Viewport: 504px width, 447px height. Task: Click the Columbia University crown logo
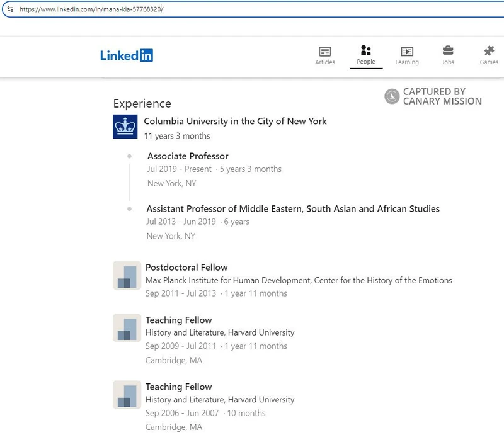click(x=125, y=126)
